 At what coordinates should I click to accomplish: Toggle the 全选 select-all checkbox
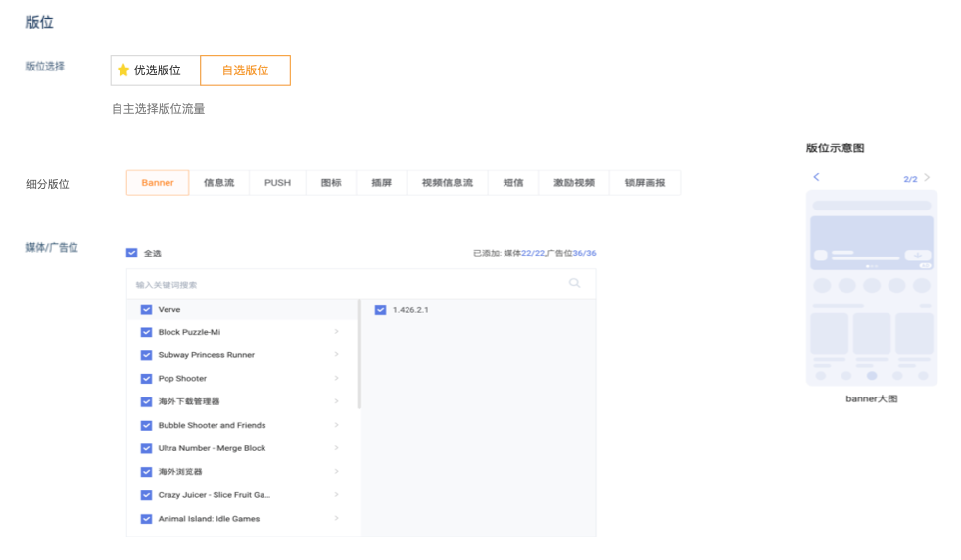[132, 253]
